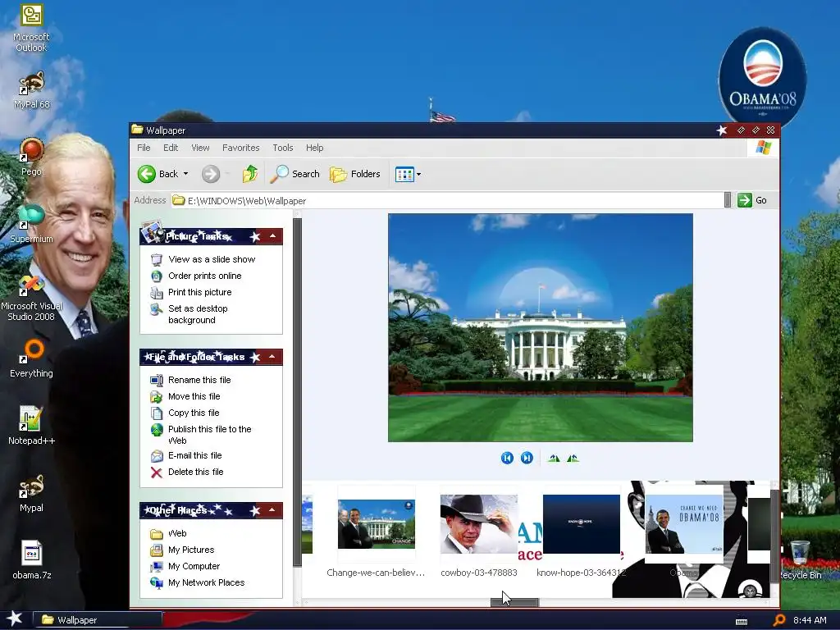
Task: Open the star Start button
Action: pyautogui.click(x=14, y=619)
